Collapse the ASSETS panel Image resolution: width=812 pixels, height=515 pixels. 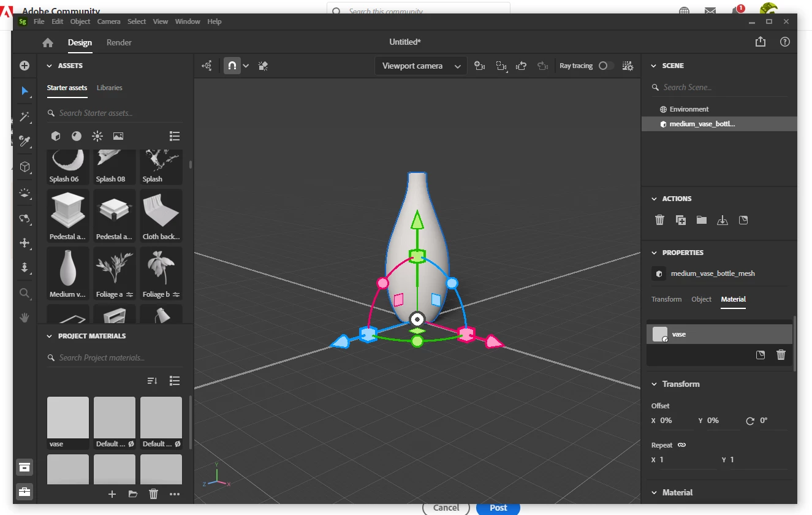[x=49, y=66]
